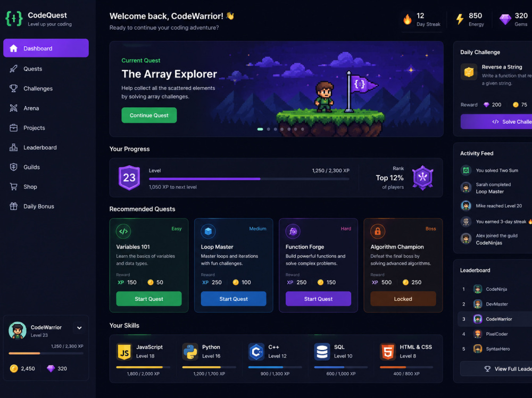Click the Guilds shield icon
This screenshot has width=532, height=398.
pyautogui.click(x=14, y=167)
